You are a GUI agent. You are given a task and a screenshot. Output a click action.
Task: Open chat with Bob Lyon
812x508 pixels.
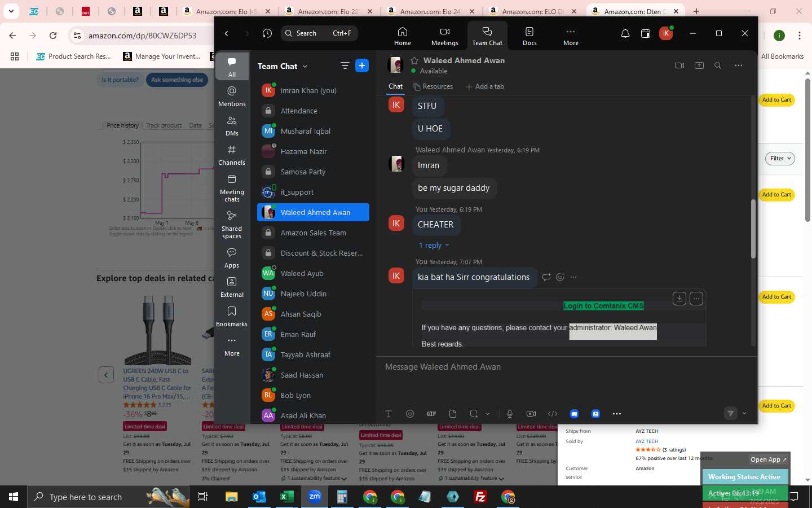(x=313, y=395)
